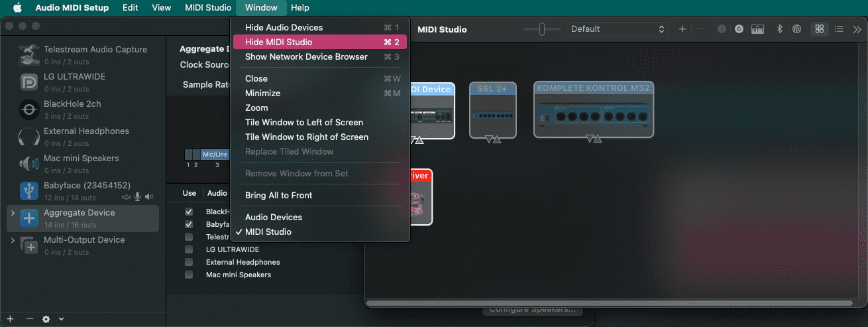Open the Default configuration dropdown
The height and width of the screenshot is (327, 868).
pos(617,29)
